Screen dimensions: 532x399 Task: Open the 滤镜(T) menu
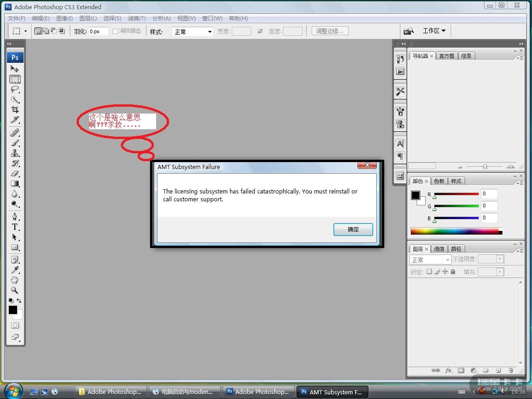point(137,18)
